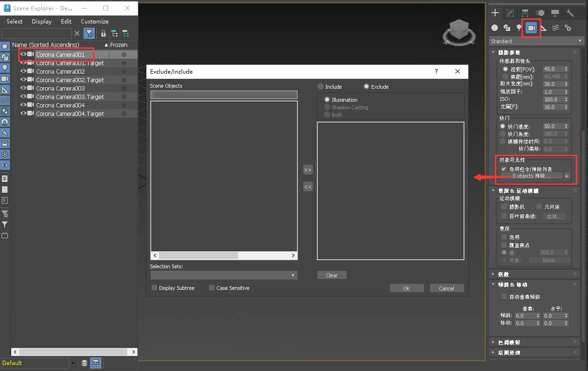Click the 0 objects 排除... button
The width and height of the screenshot is (588, 371).
(531, 176)
